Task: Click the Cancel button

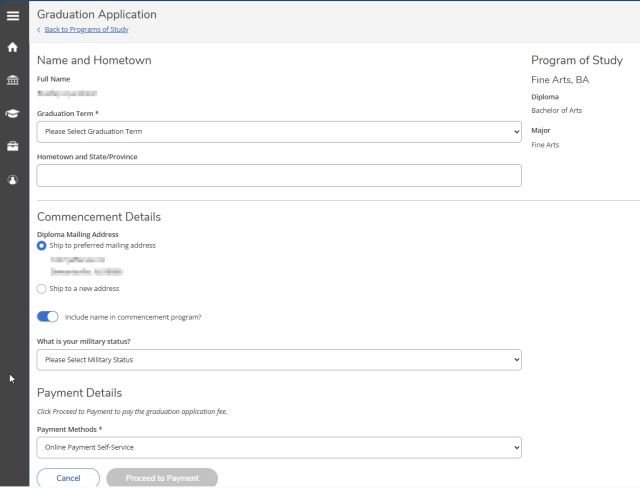Action: (68, 478)
